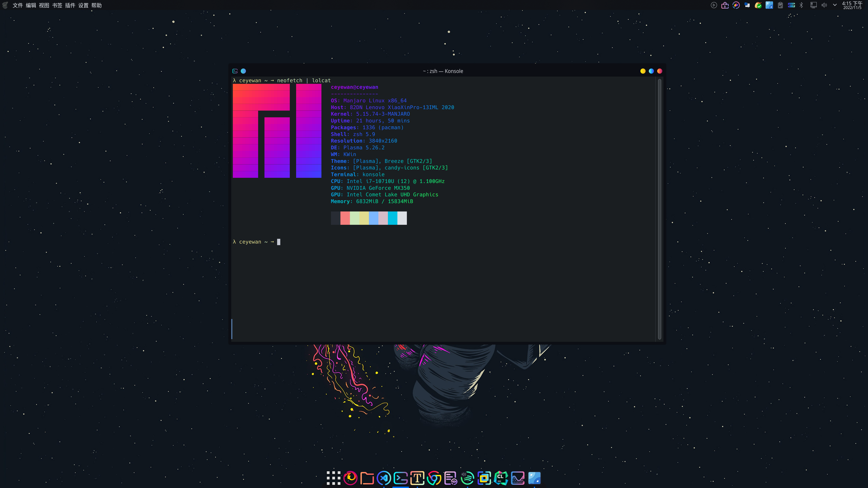
Task: Click the 'GPU: NVIDIA GeForce MX350' line
Action: click(370, 188)
